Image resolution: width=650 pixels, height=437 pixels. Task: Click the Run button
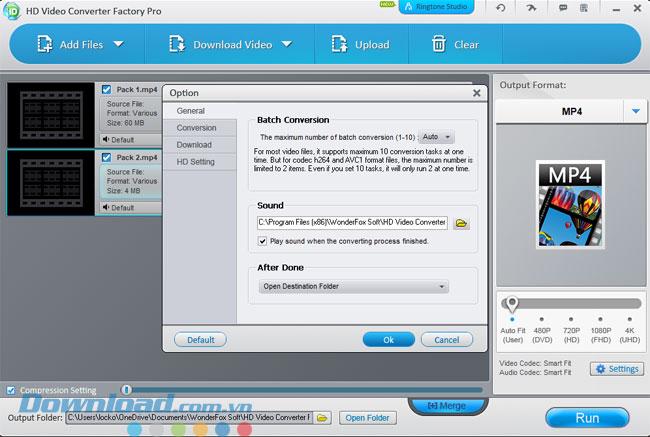coord(587,417)
